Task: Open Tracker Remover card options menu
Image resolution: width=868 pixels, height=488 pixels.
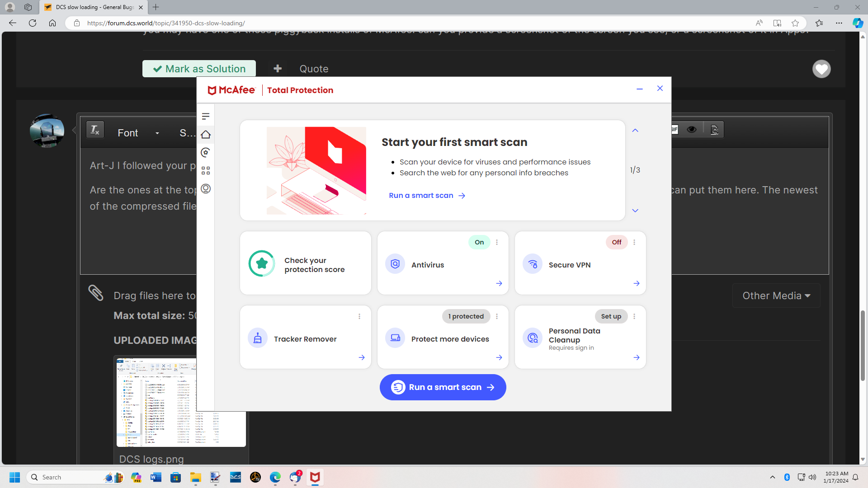Action: (x=359, y=316)
